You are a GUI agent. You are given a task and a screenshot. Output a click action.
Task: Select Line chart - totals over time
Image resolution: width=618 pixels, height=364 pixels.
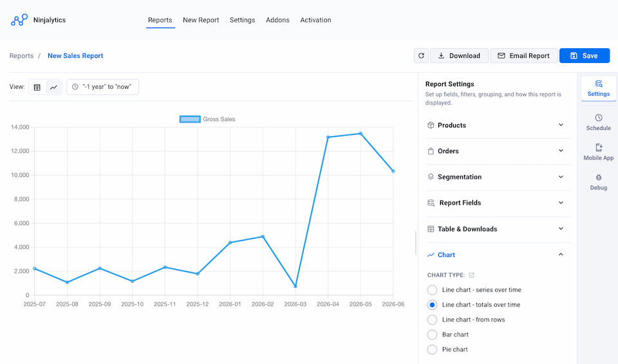(x=432, y=305)
